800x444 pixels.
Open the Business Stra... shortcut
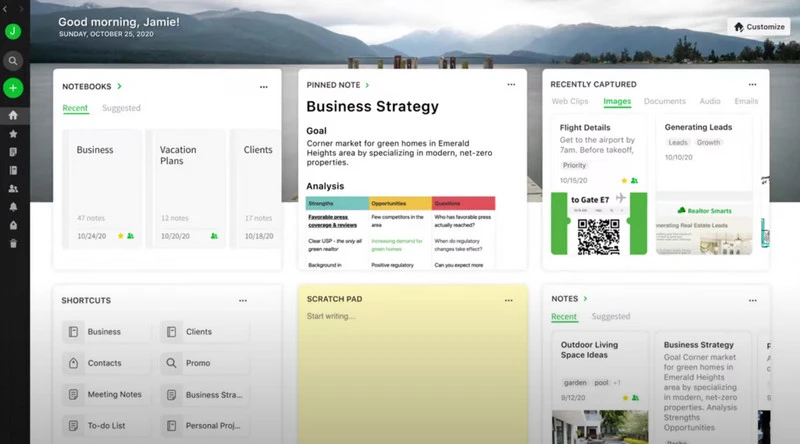pyautogui.click(x=205, y=394)
